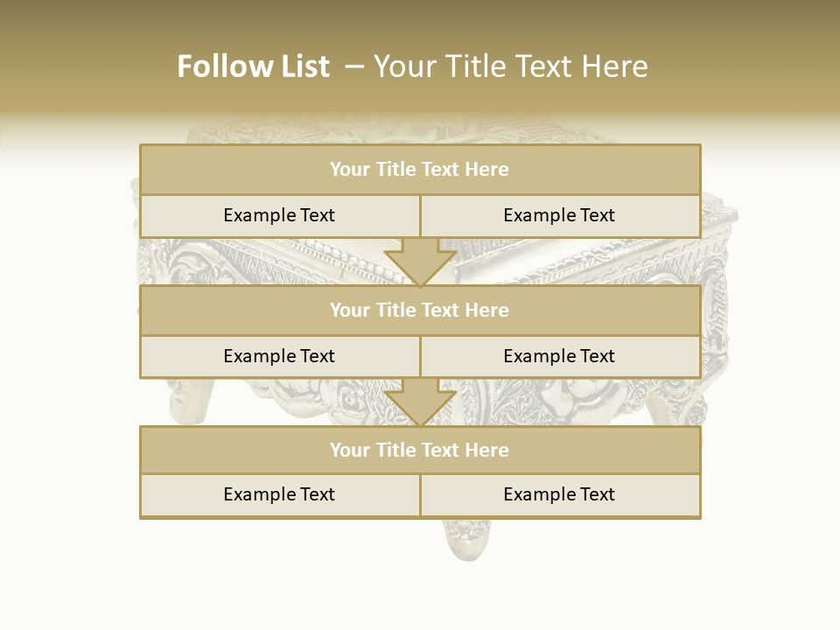Click the middle block's title header bar
Image resolution: width=840 pixels, height=630 pixels.
420,310
